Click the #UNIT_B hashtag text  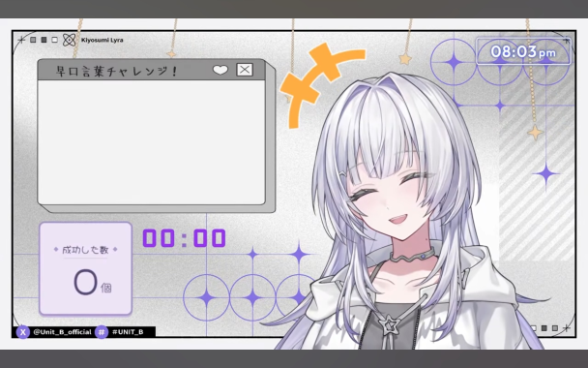(x=128, y=332)
